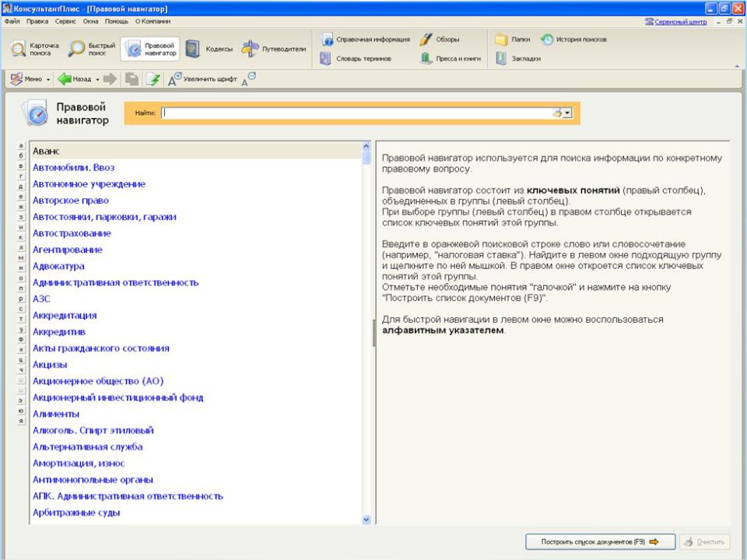Select Акционерное общество (АО) group
747x560 pixels.
[98, 381]
